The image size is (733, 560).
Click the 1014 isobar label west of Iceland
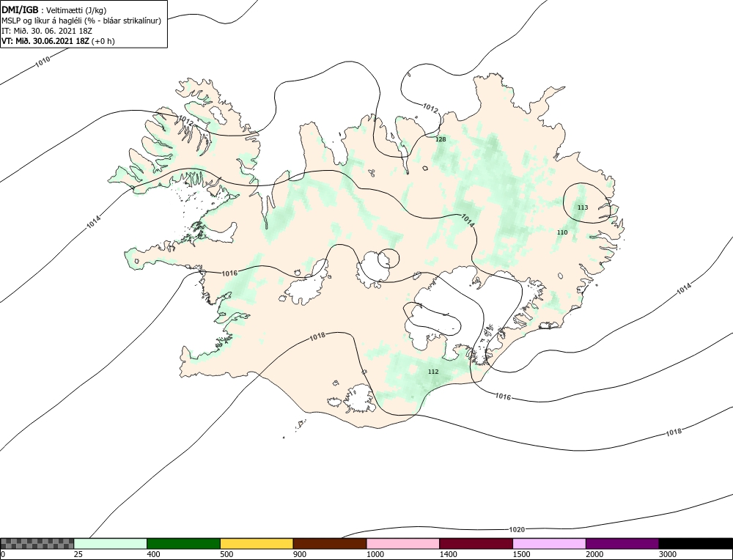pyautogui.click(x=94, y=221)
